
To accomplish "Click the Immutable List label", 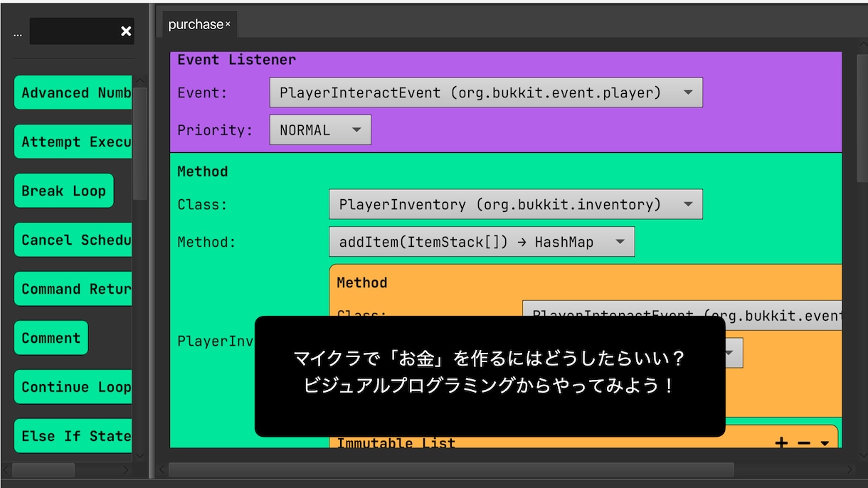I will click(396, 442).
